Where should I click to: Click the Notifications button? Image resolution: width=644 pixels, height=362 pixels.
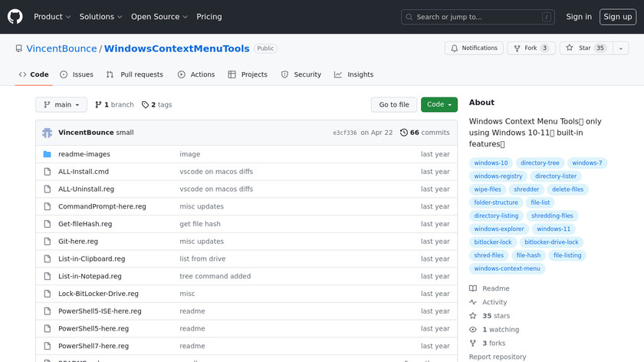[474, 48]
